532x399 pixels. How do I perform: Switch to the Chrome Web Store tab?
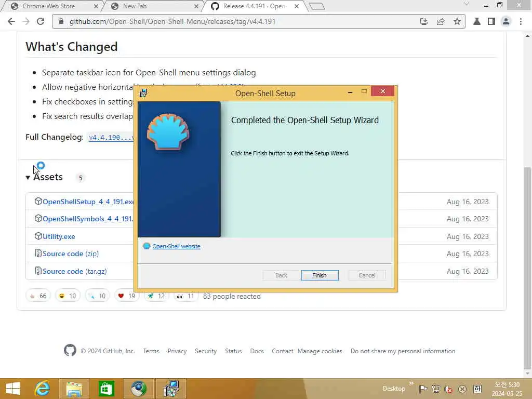(48, 6)
